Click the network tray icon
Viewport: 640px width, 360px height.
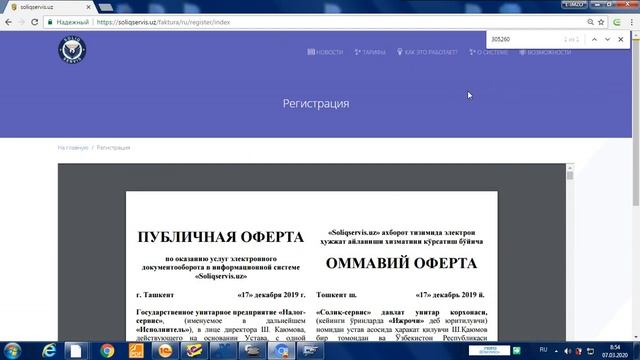590,351
